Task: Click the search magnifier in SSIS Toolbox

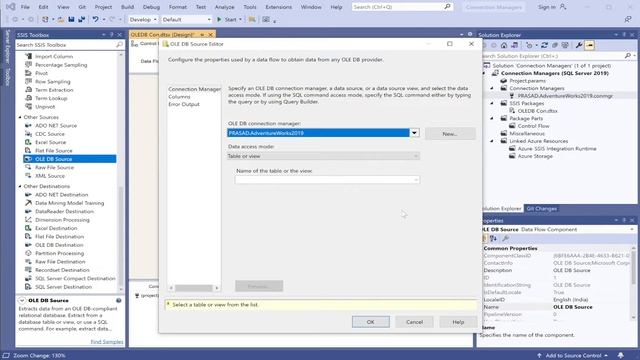Action: coord(119,44)
